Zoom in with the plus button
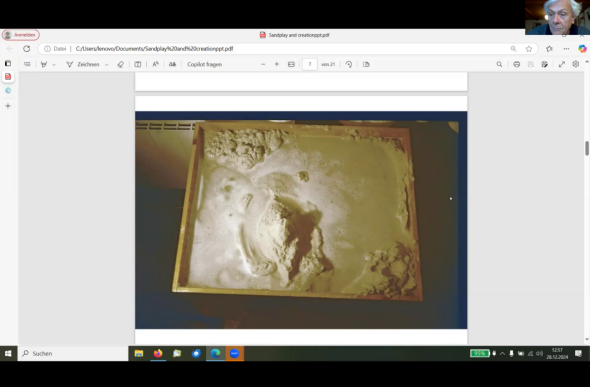This screenshot has height=387, width=590. pos(277,64)
